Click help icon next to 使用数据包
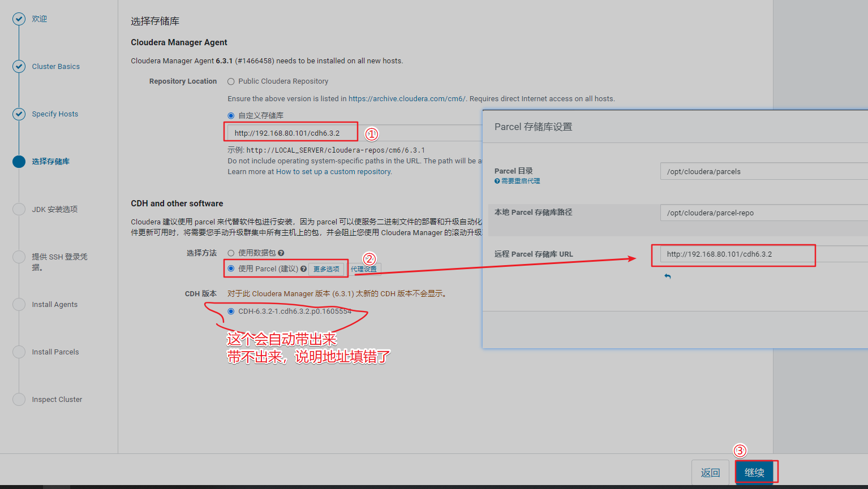Screen dimensions: 868x489 point(281,253)
